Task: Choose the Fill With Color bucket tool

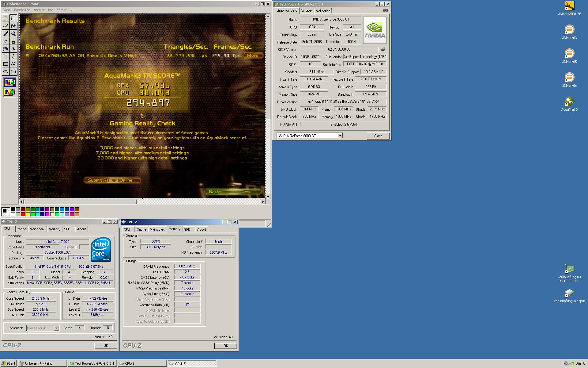Action: coord(13,26)
